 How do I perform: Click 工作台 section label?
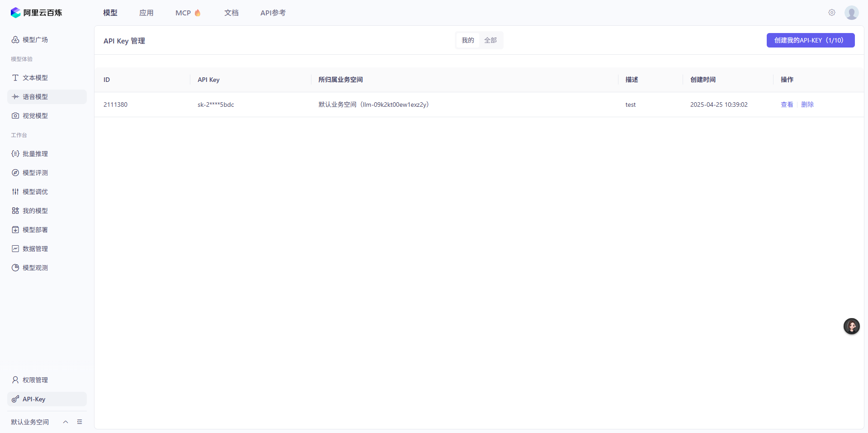(19, 135)
